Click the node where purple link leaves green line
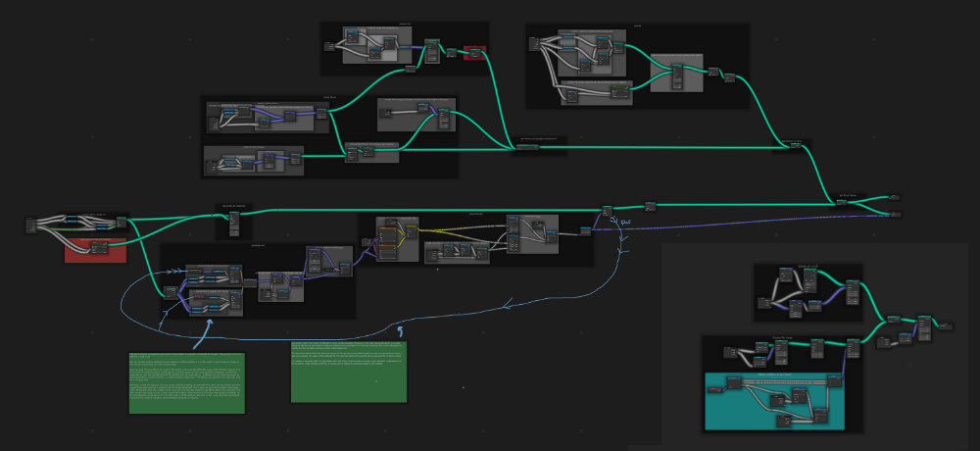The width and height of the screenshot is (980, 451). pos(607,210)
